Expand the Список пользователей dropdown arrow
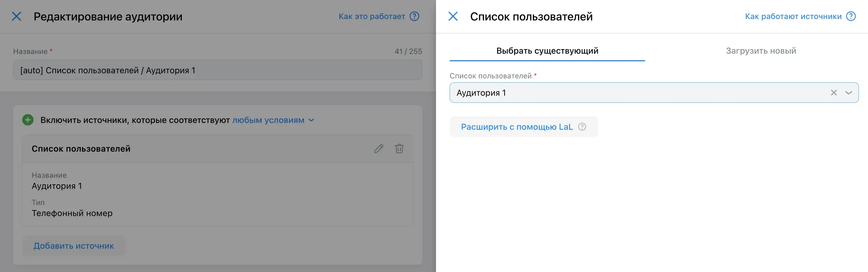868x272 pixels. pyautogui.click(x=848, y=93)
